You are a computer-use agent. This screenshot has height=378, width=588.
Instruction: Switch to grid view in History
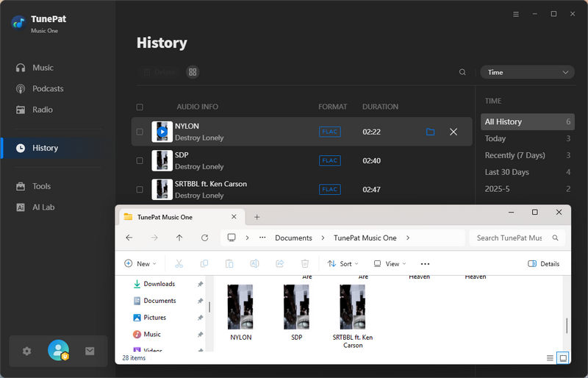tap(193, 72)
